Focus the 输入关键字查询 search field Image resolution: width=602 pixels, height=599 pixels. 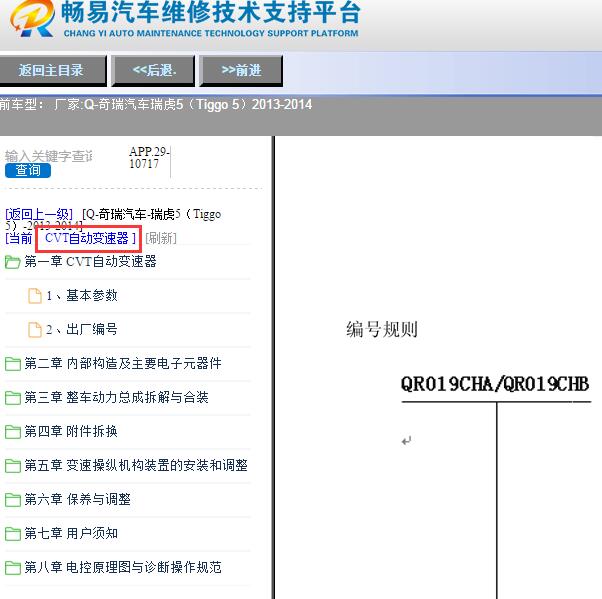click(49, 156)
